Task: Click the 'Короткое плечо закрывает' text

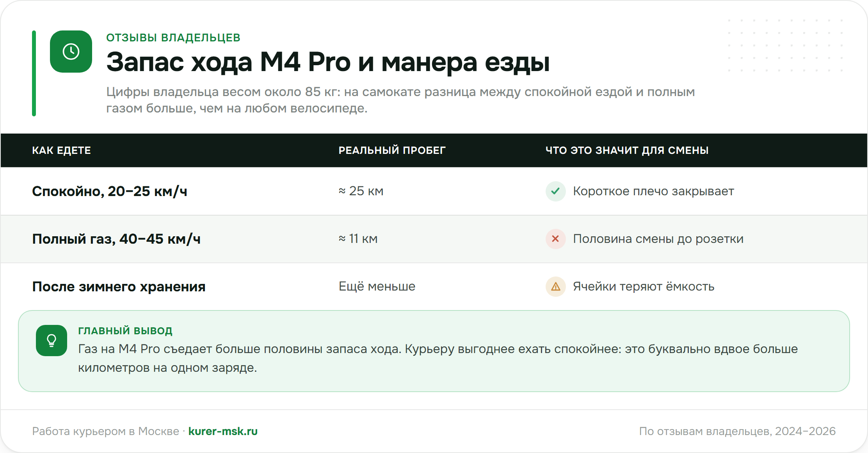Action: [x=653, y=191]
